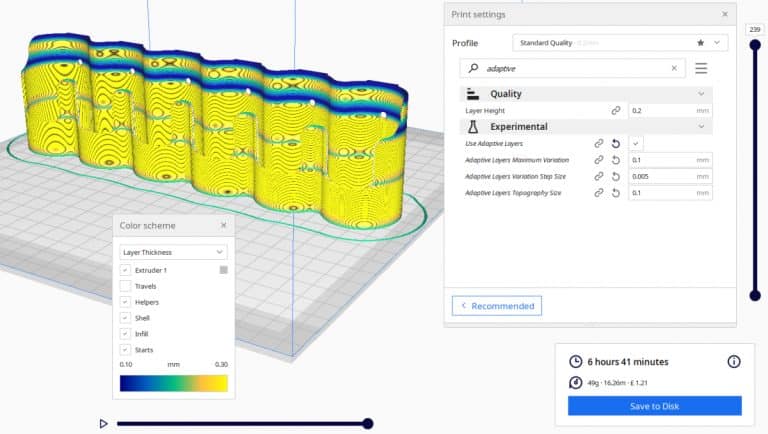
Task: Toggle the Shell checkbox
Action: pyautogui.click(x=125, y=318)
